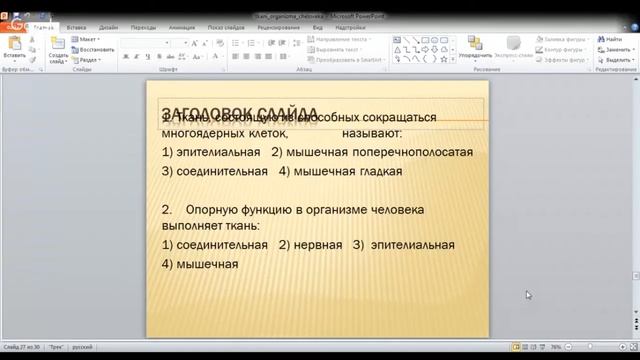Click the zoom in plus button
This screenshot has height=360, width=640.
pyautogui.click(x=622, y=347)
